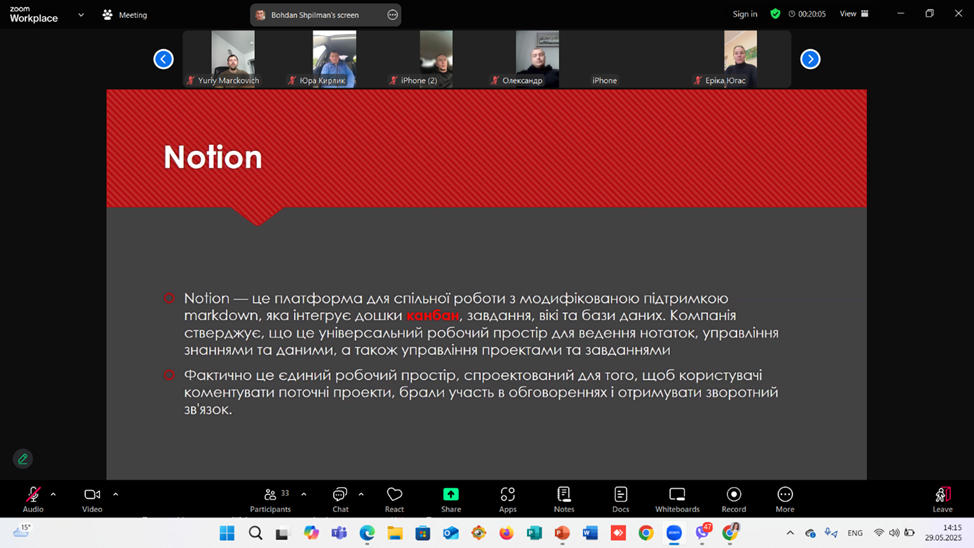Open the Participants panel
The image size is (974, 548).
tap(270, 500)
